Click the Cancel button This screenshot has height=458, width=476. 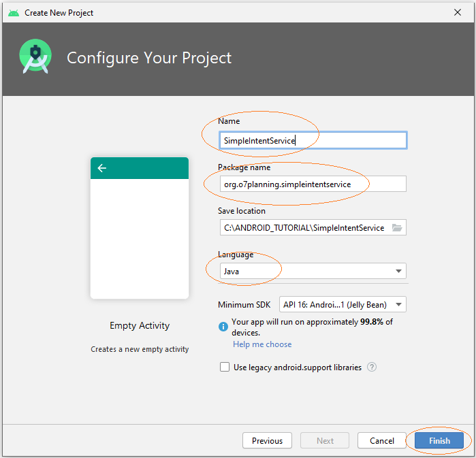[x=382, y=440]
